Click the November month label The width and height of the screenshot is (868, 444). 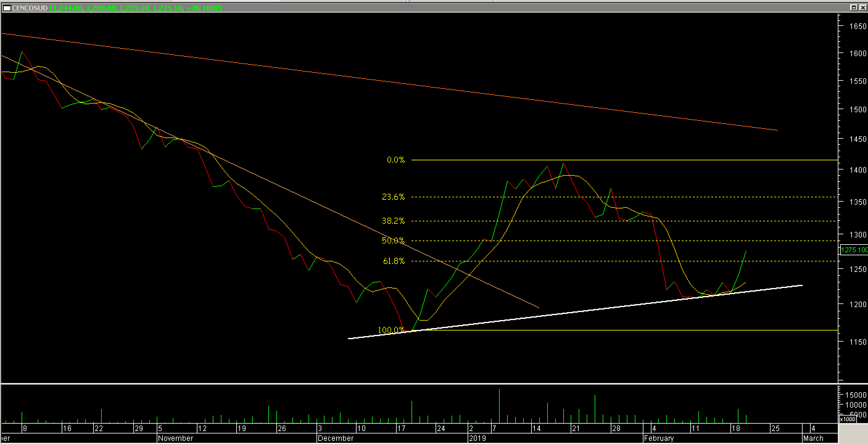click(x=176, y=438)
